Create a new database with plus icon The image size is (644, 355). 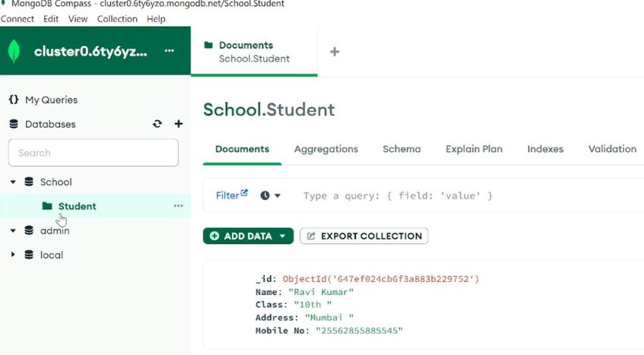pos(178,124)
